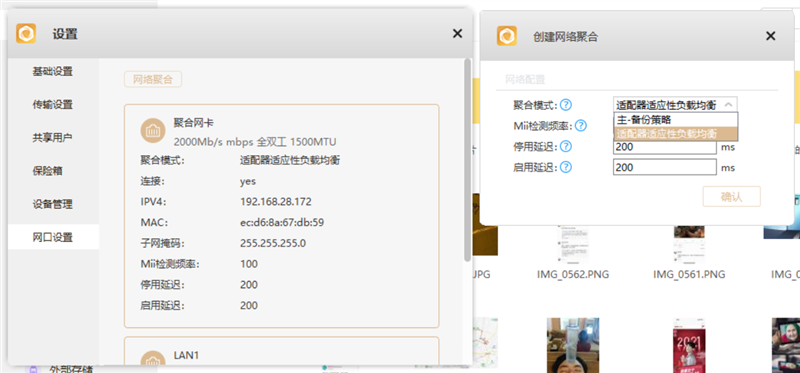This screenshot has height=373, width=800.
Task: Open help tooltip for Mii检测频率
Action: [581, 126]
